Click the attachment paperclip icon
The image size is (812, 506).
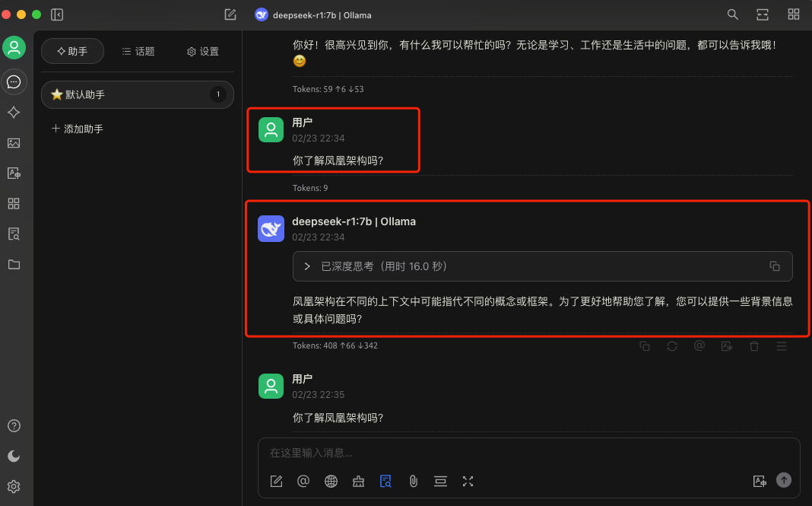(414, 482)
